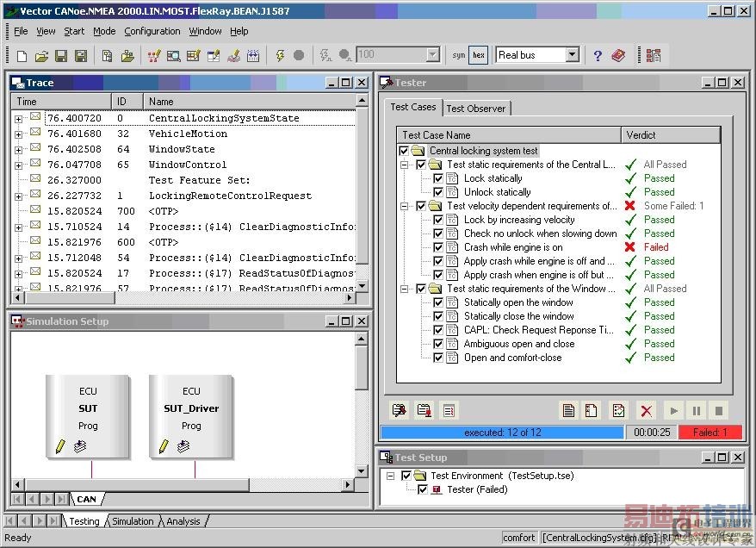Viewport: 756px width, 548px height.
Task: Open the disabled 100 value dropdown
Action: 432,55
